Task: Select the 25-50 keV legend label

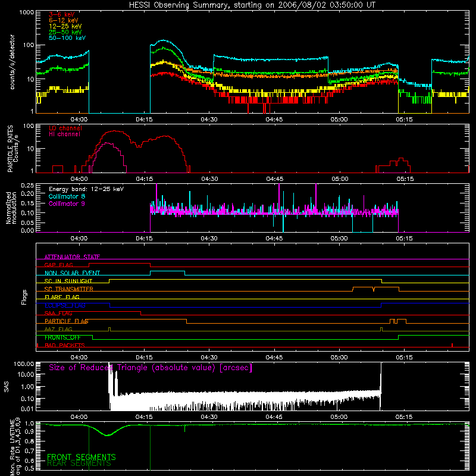Action: 65,32
